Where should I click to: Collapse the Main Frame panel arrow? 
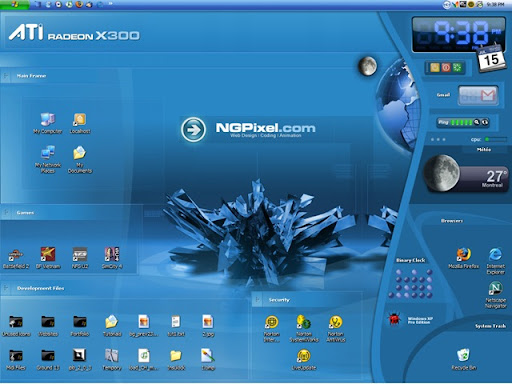click(6, 76)
